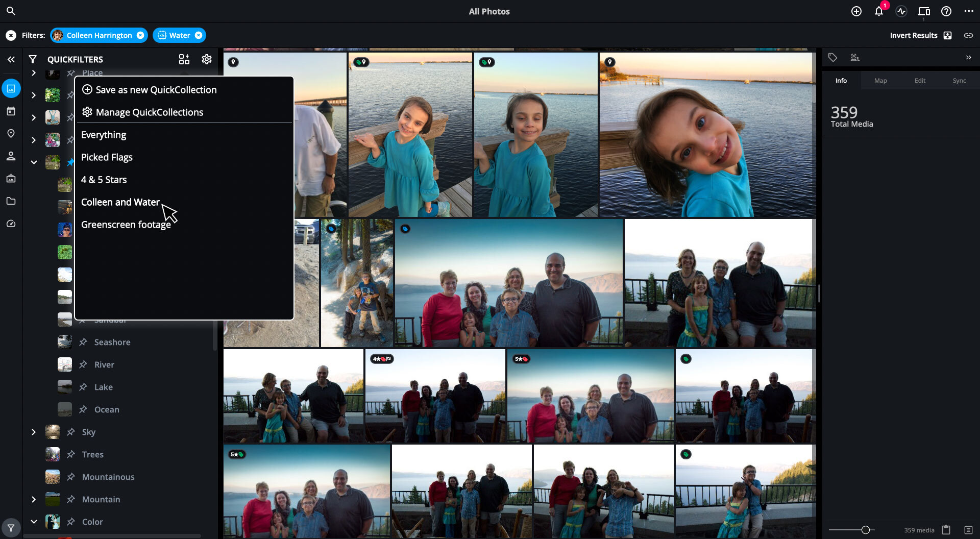Expand the Sky filter group

coord(34,432)
